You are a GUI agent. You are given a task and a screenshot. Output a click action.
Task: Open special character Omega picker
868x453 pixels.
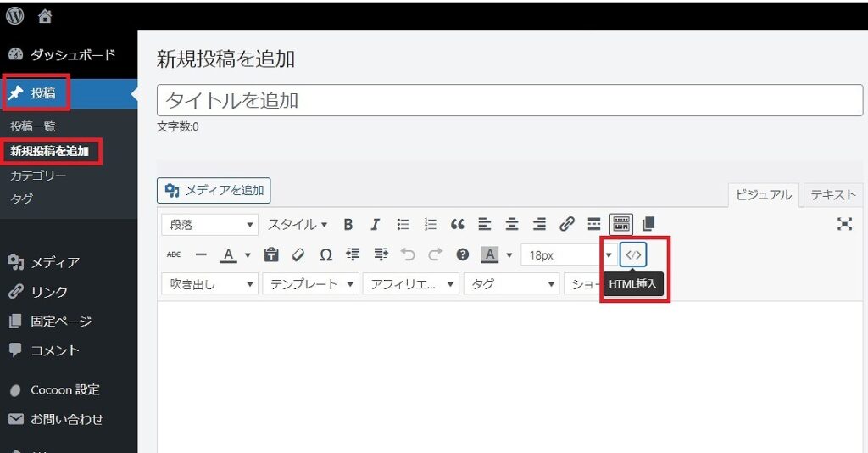point(326,254)
